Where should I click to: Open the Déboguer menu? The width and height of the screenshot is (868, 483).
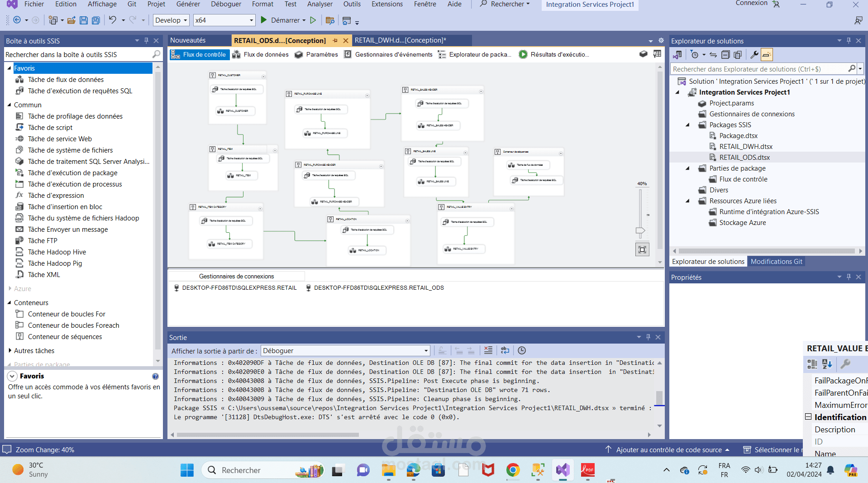click(226, 4)
